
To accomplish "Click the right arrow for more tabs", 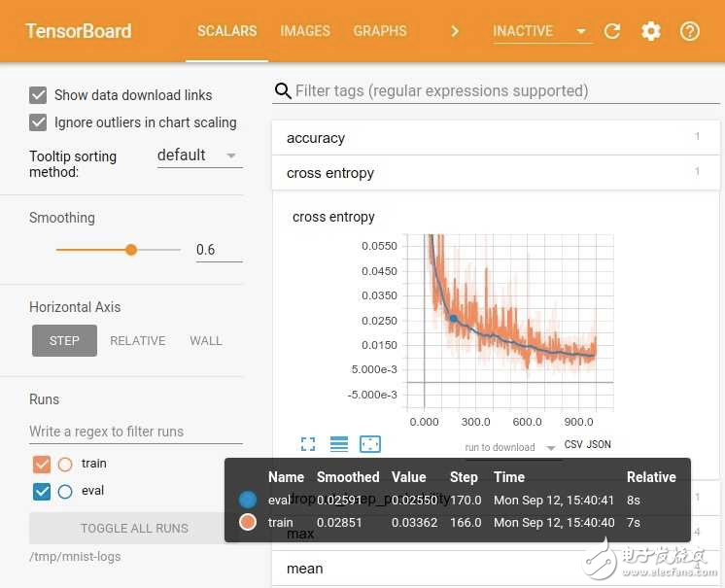I will pyautogui.click(x=454, y=31).
